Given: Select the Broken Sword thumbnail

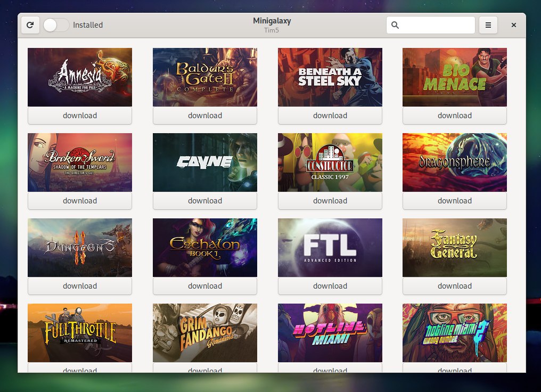Looking at the screenshot, I should pyautogui.click(x=80, y=162).
